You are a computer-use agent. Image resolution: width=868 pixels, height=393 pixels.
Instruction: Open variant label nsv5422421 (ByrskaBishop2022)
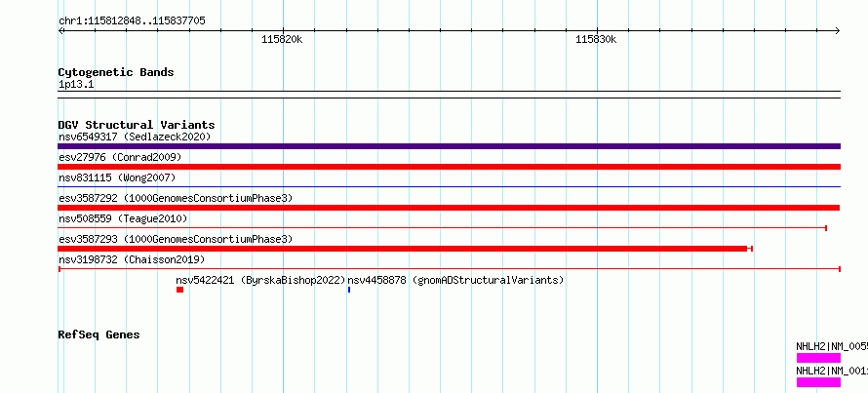[260, 280]
